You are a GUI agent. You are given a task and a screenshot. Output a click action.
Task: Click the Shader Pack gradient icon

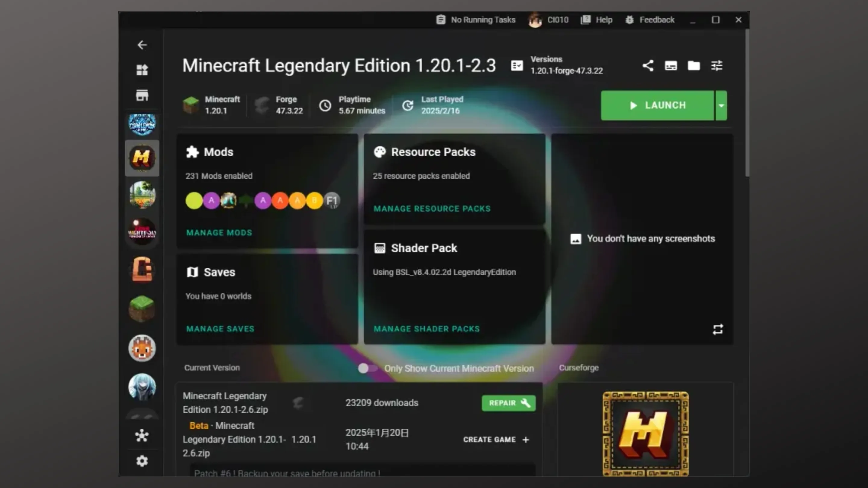coord(380,248)
